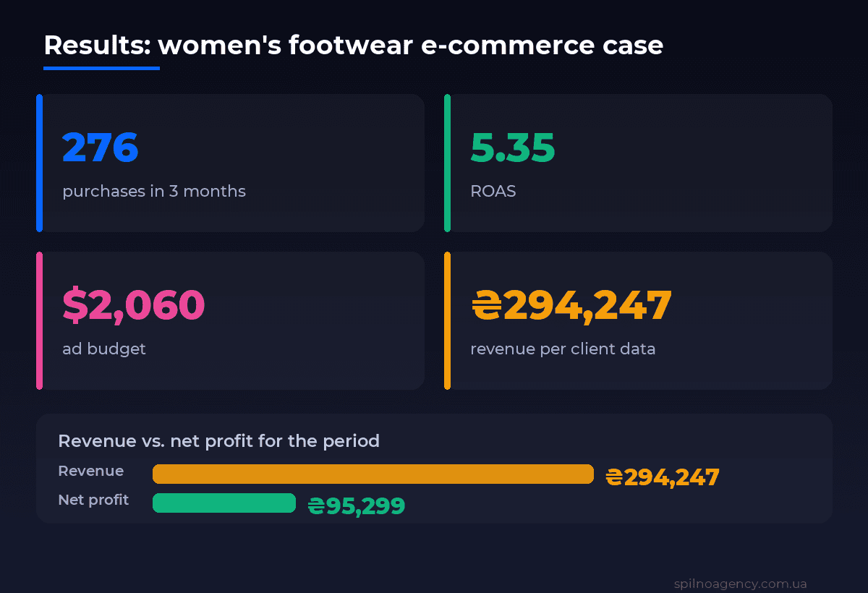Select the green value 5.35
Image resolution: width=868 pixels, height=593 pixels.
(x=512, y=148)
